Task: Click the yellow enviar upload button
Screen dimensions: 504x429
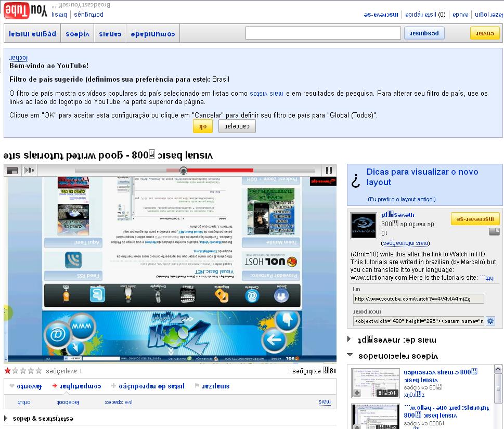Action: (485, 33)
